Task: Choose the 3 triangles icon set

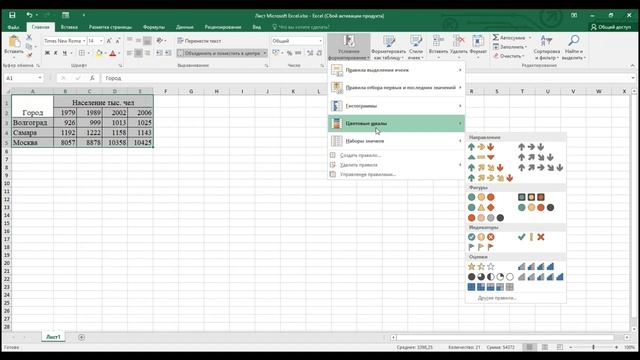Action: (481, 157)
